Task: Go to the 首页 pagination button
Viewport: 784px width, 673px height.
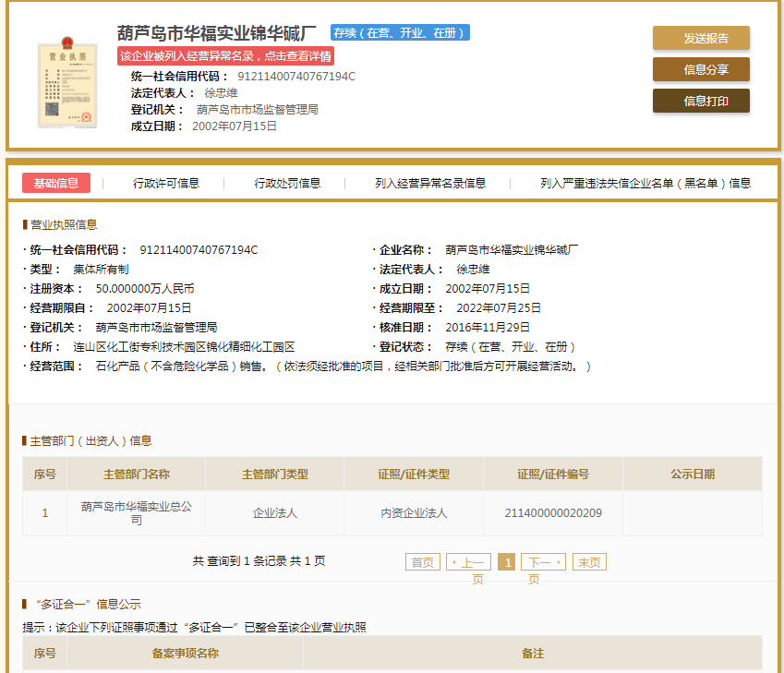Action: [422, 560]
